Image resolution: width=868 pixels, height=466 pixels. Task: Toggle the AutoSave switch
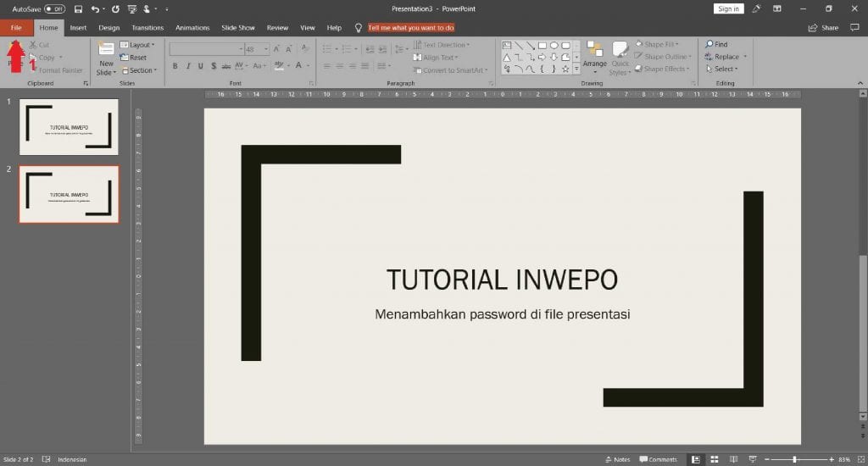[x=54, y=8]
